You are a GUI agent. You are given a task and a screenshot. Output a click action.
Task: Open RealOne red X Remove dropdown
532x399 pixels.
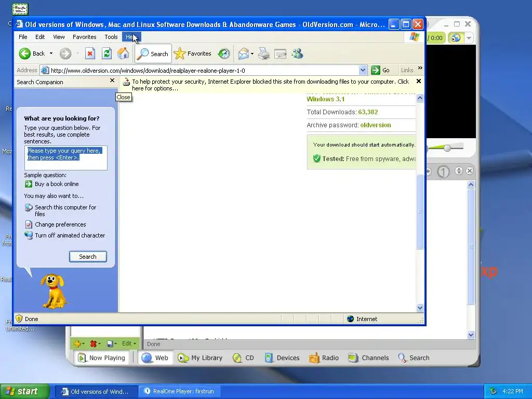(95, 344)
